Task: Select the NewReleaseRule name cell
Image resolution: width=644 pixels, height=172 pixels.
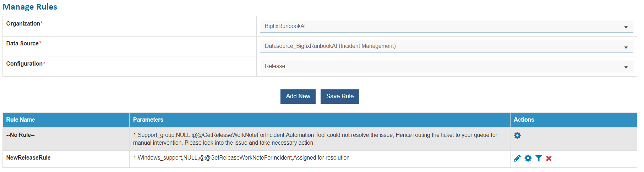Action: [x=28, y=158]
